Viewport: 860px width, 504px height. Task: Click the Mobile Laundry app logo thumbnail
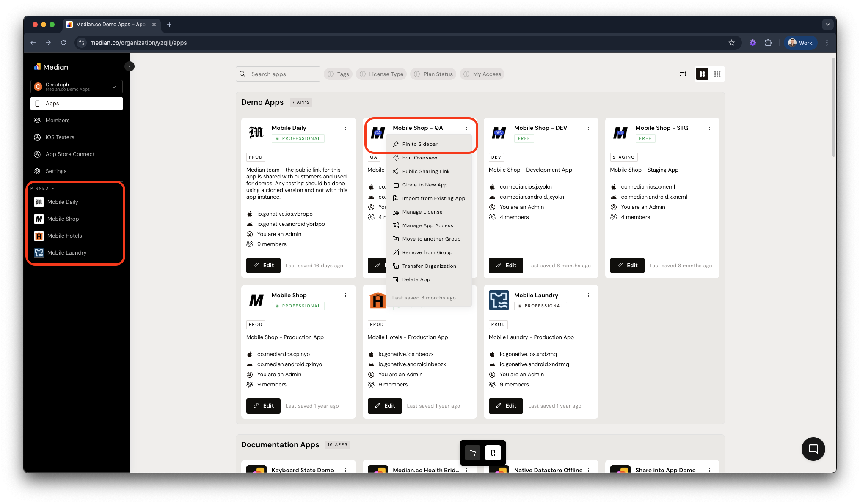pos(499,300)
